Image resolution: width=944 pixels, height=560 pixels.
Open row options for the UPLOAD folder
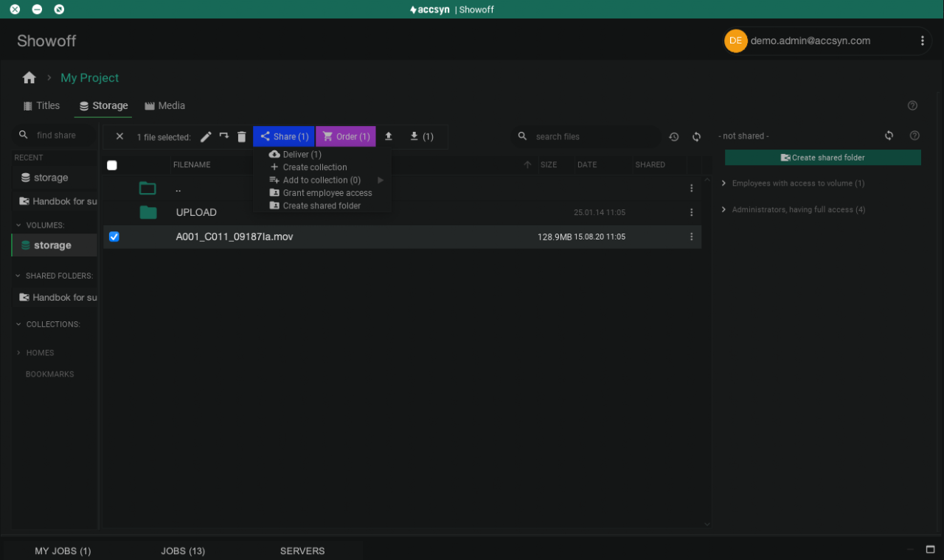coord(691,212)
